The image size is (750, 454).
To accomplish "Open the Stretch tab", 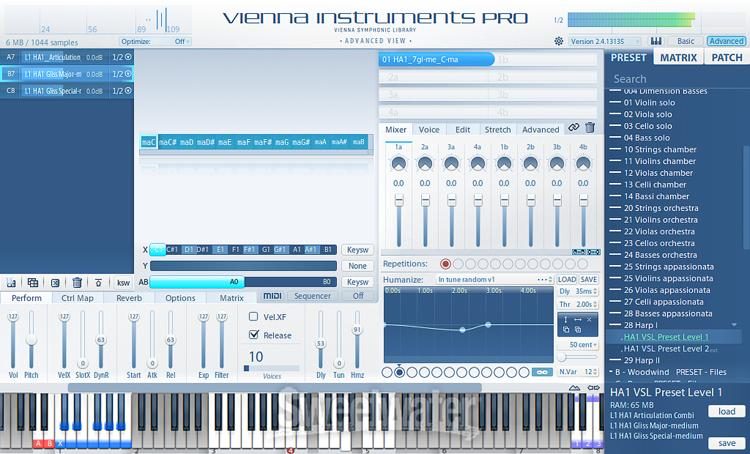I will (x=497, y=129).
